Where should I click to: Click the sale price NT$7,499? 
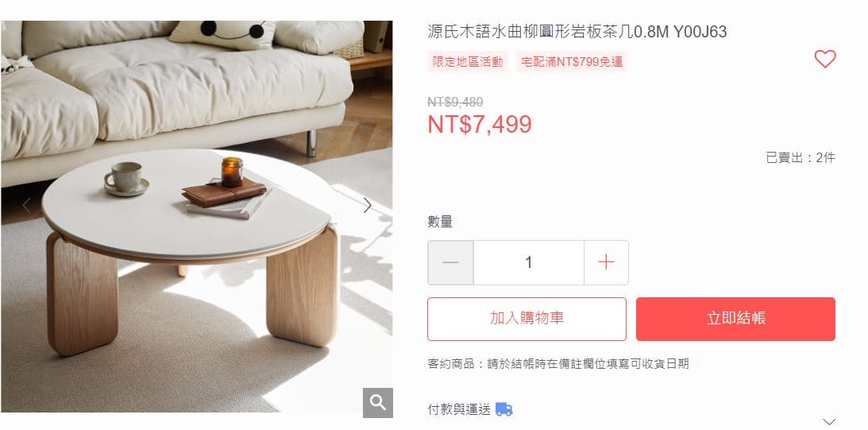tap(480, 125)
